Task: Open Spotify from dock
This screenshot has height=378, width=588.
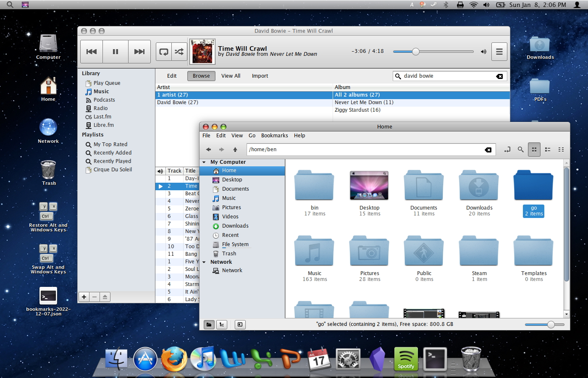Action: pyautogui.click(x=406, y=359)
